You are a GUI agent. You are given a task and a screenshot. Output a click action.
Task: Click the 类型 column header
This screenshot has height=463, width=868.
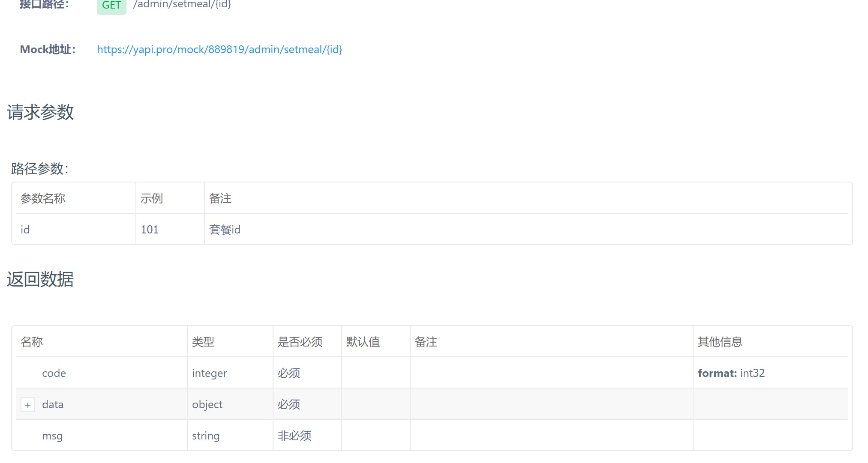(203, 342)
